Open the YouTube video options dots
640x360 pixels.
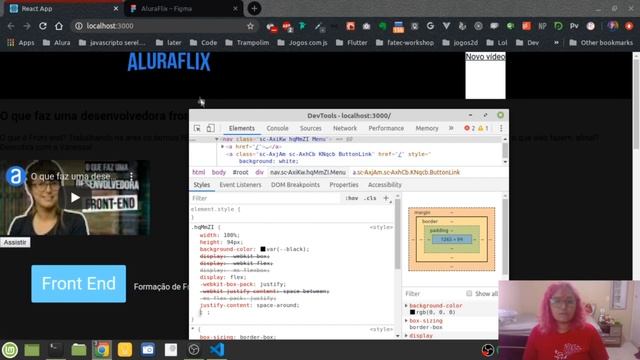pyautogui.click(x=131, y=176)
